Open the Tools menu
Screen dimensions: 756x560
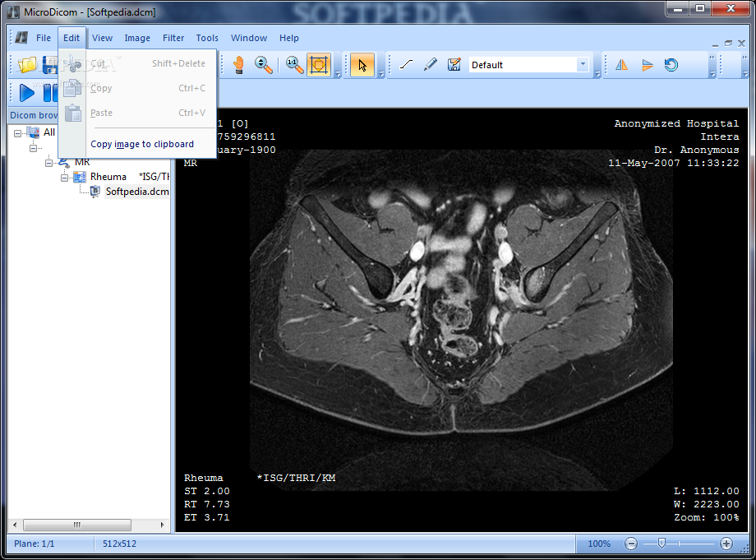[207, 38]
